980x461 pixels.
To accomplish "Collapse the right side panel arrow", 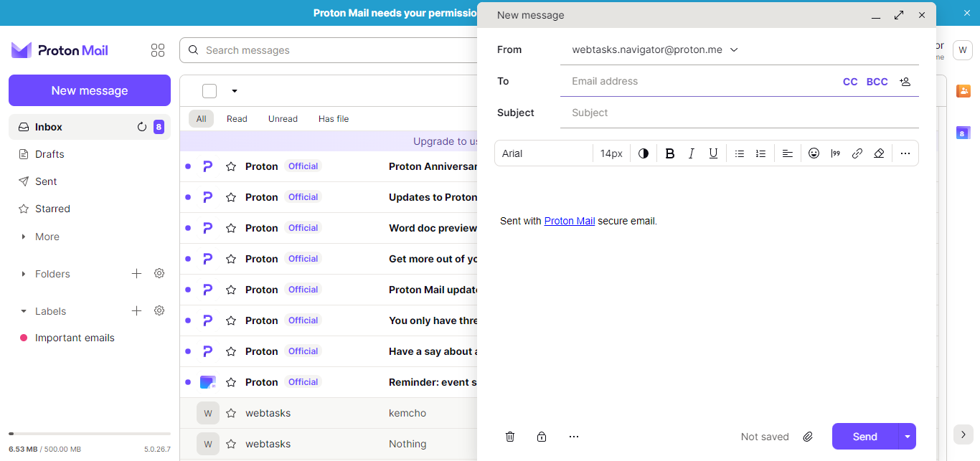I will (x=963, y=434).
